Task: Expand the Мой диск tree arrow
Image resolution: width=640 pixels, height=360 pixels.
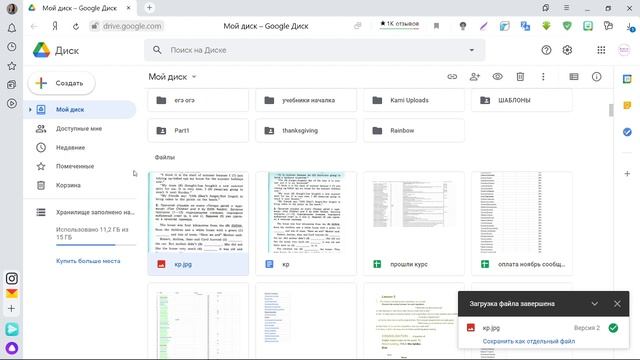Action: pyautogui.click(x=30, y=109)
